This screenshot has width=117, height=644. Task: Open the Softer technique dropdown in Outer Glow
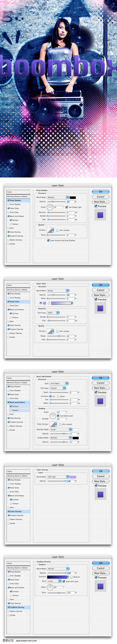pos(53,313)
